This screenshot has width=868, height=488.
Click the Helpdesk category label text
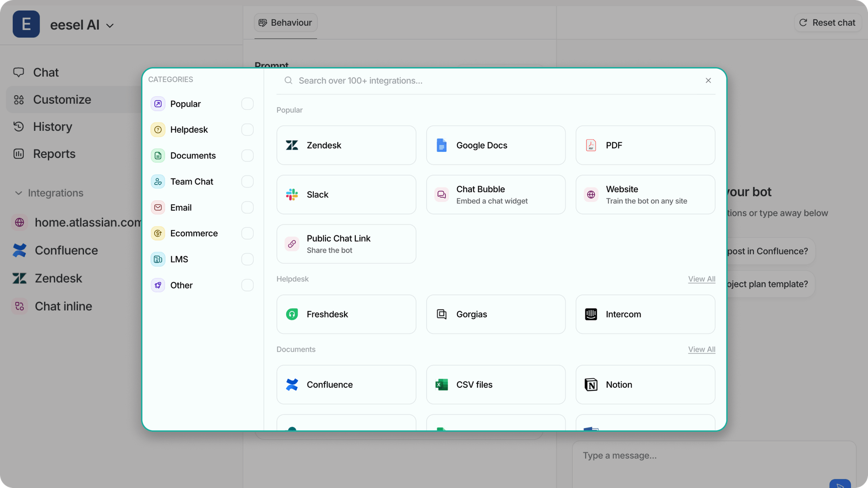point(189,130)
